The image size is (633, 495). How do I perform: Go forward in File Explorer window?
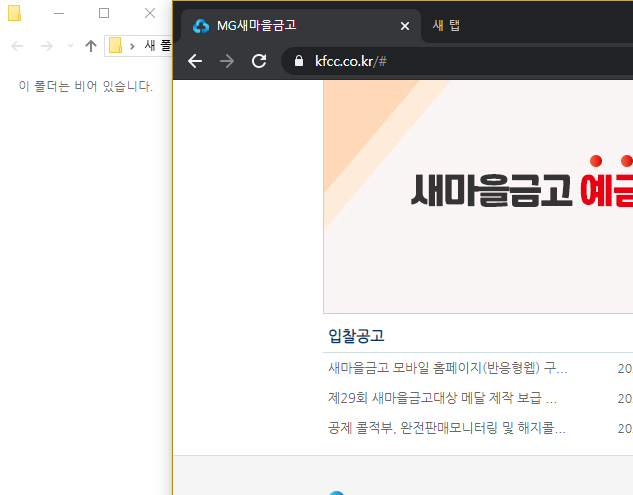point(47,46)
